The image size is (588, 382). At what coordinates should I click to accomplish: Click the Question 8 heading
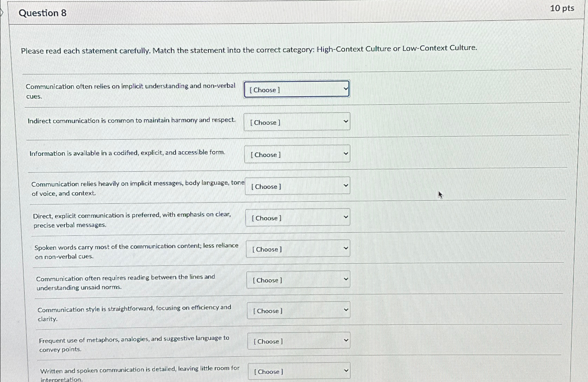pos(43,13)
